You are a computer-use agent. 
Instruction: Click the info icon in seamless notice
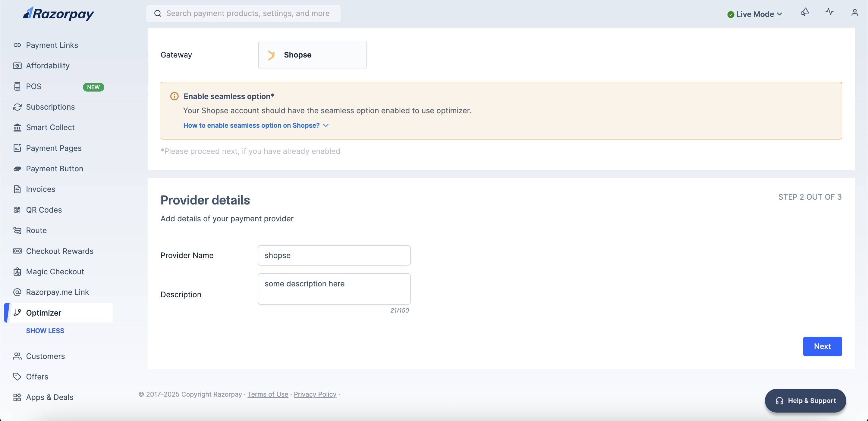point(174,97)
